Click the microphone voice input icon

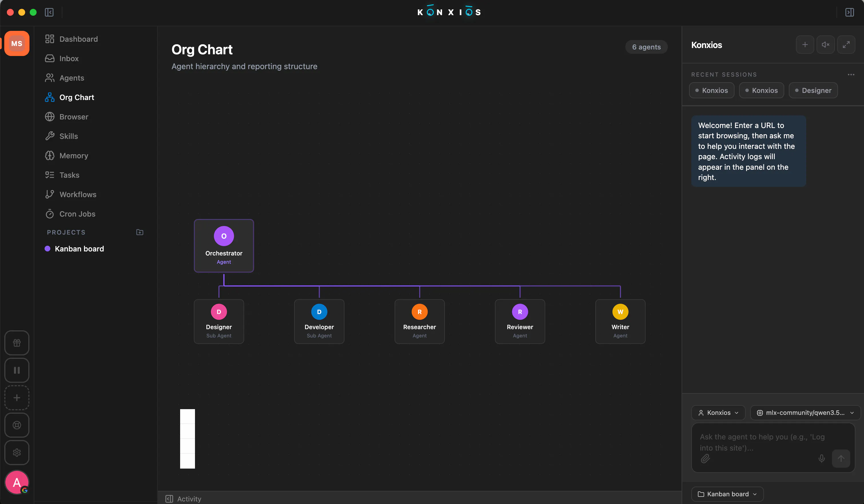click(821, 459)
